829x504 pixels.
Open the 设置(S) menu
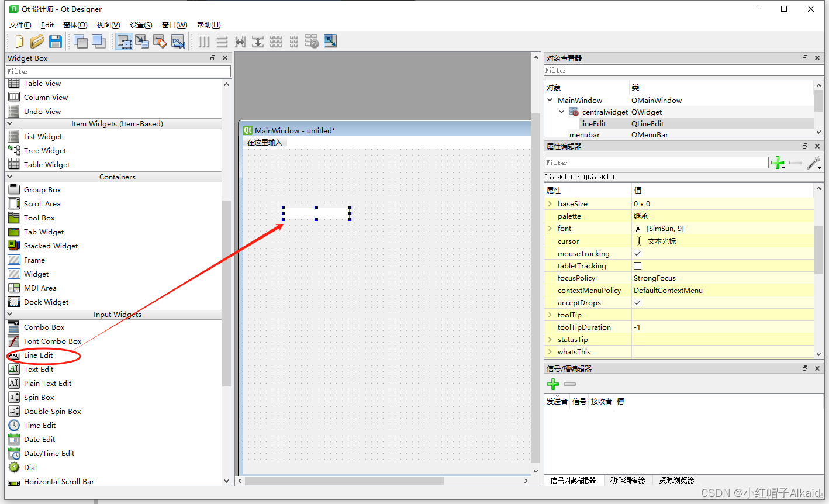(141, 25)
